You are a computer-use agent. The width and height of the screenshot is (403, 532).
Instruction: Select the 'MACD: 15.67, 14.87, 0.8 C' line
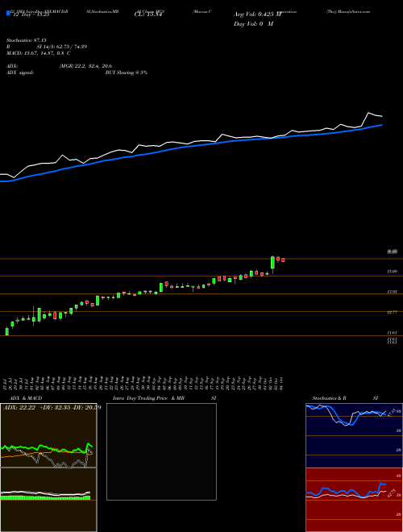39,53
